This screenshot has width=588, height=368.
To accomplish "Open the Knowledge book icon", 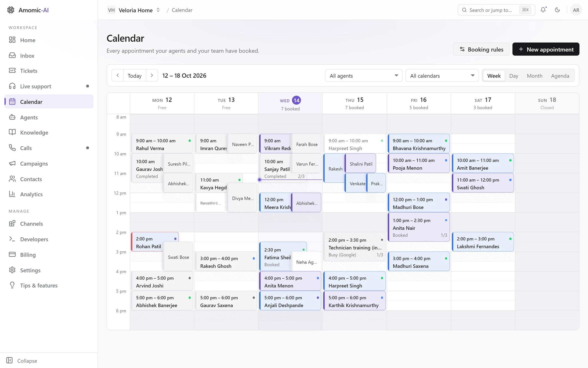I will pos(12,132).
